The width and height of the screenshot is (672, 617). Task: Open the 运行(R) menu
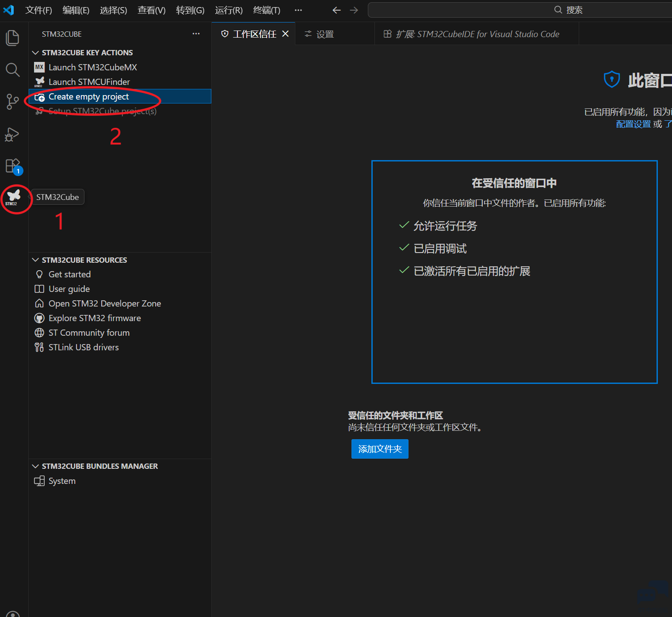pos(229,10)
